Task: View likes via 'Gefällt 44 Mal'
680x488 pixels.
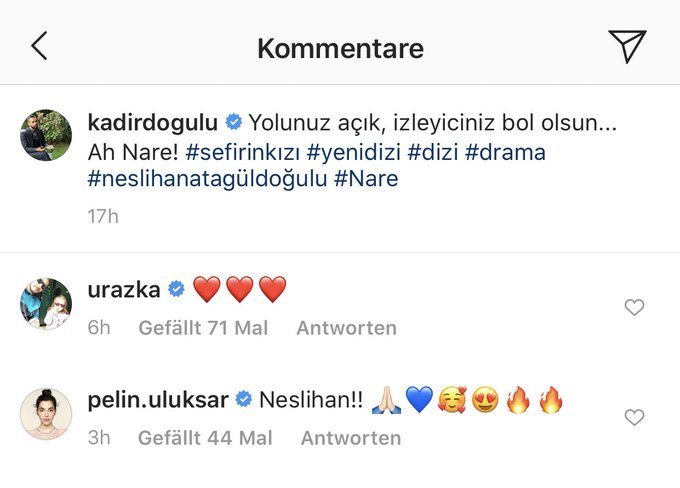Action: point(205,438)
